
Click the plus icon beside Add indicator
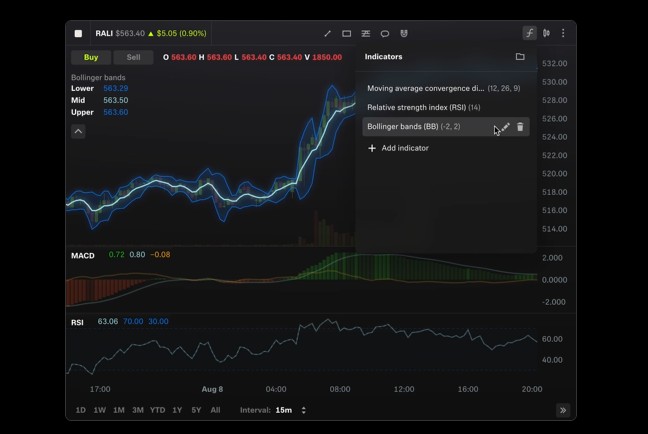tap(372, 148)
